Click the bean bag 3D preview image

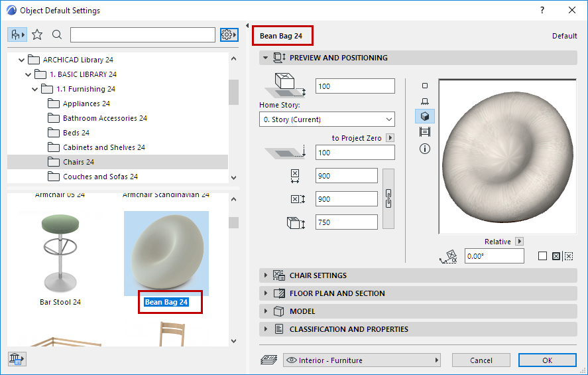tap(507, 157)
